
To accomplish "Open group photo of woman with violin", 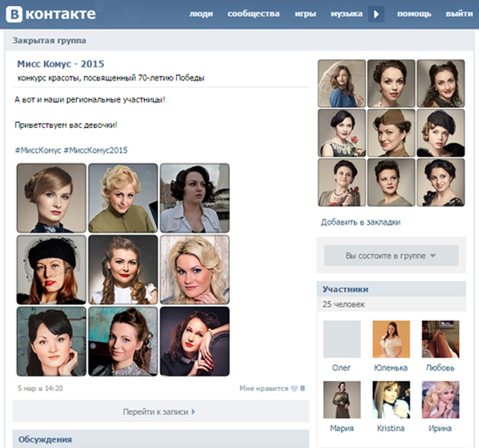I will [x=342, y=182].
